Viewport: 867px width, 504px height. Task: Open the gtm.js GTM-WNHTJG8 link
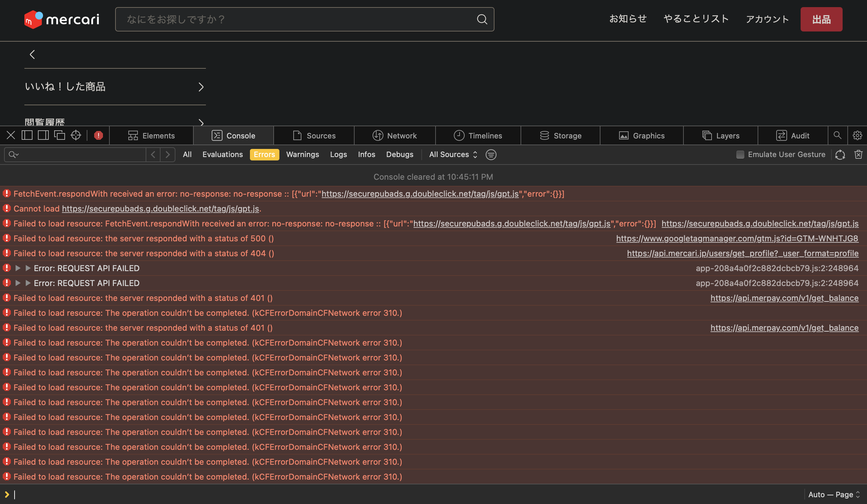click(737, 238)
